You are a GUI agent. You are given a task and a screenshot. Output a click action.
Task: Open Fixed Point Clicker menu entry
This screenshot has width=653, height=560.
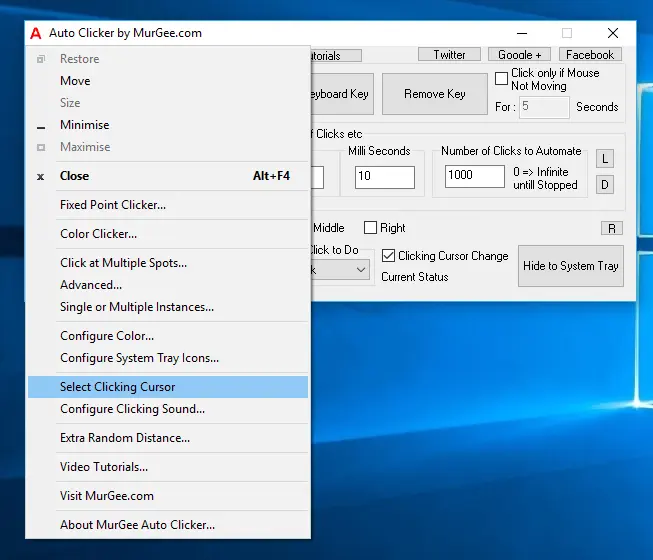point(113,205)
